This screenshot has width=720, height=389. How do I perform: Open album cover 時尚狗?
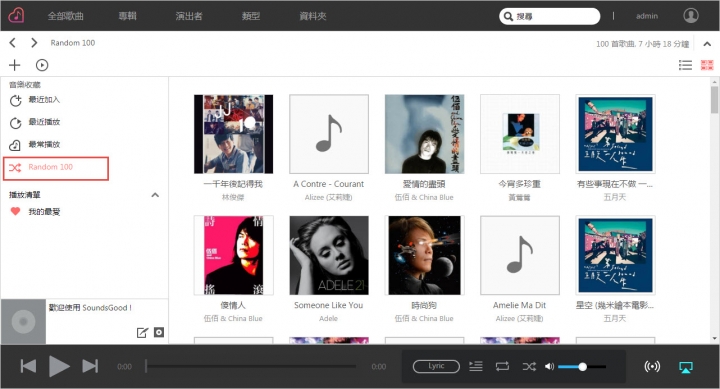[424, 255]
